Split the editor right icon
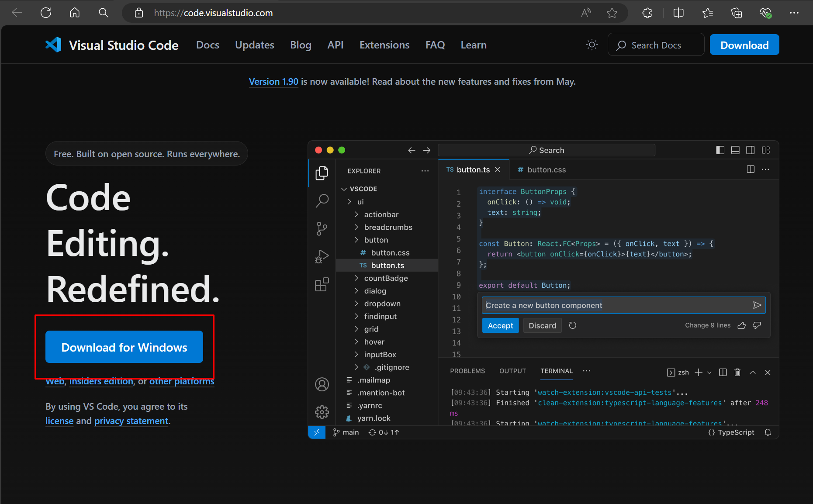 click(x=751, y=169)
